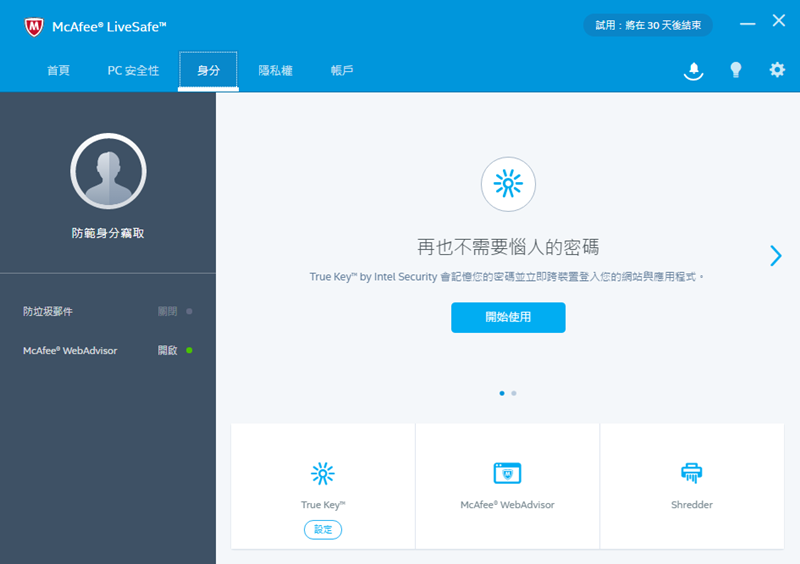
Task: Click the 設定 button under True Key
Action: (x=323, y=529)
